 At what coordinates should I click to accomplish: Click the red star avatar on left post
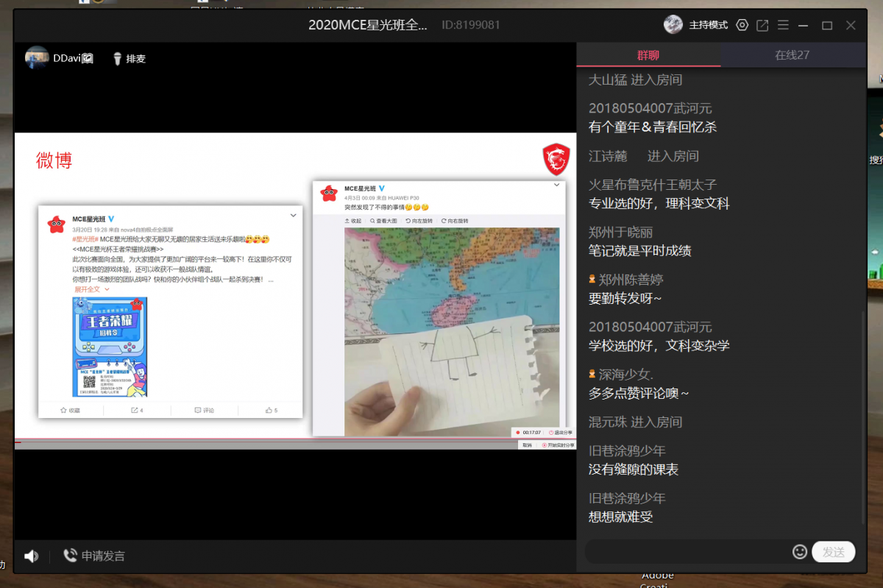[x=56, y=224]
